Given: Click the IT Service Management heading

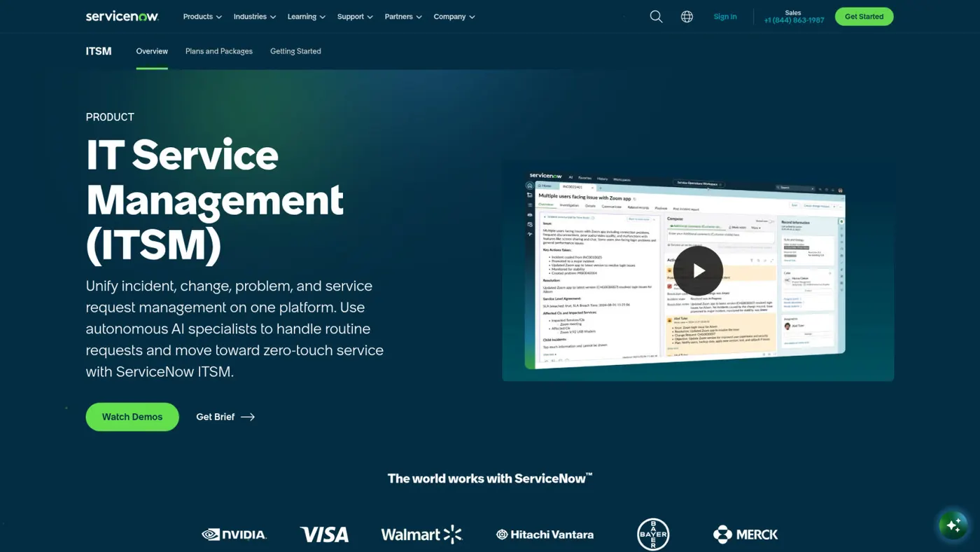Looking at the screenshot, I should pos(215,200).
